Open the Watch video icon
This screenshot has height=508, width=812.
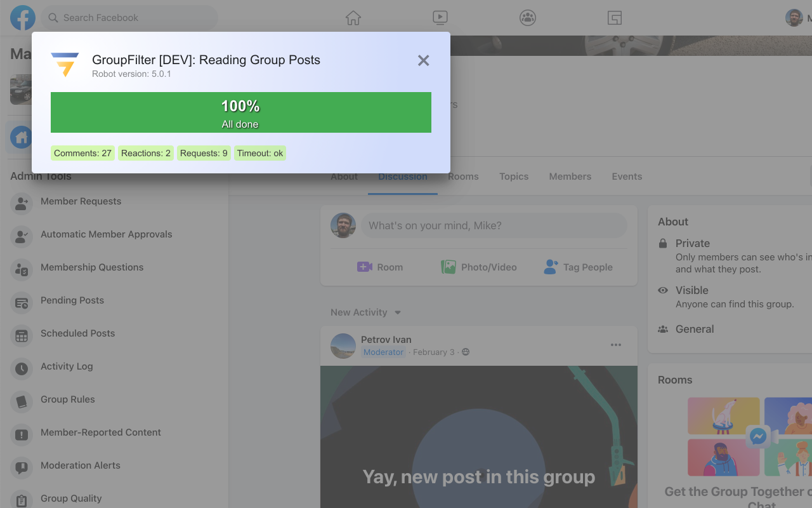tap(440, 17)
